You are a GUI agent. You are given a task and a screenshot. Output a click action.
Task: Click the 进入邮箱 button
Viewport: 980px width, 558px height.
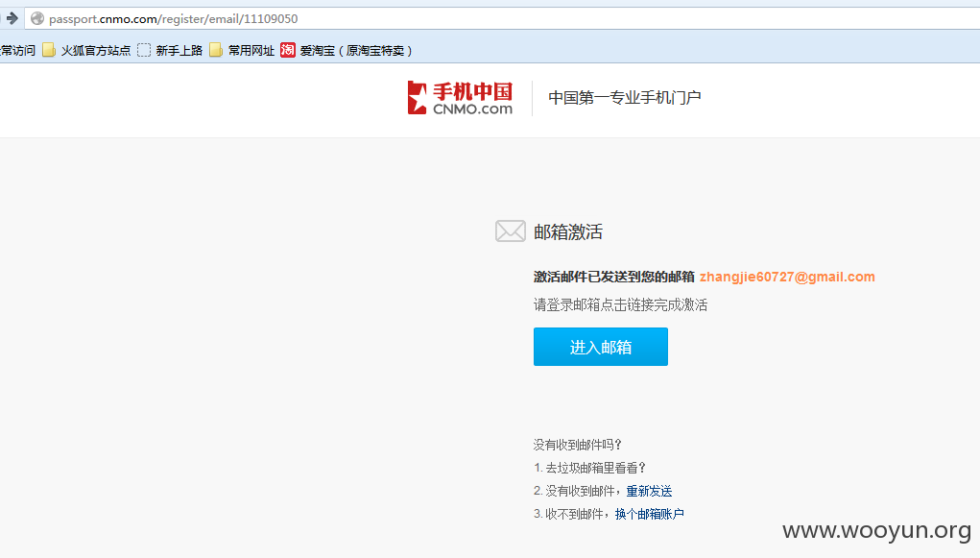point(601,347)
